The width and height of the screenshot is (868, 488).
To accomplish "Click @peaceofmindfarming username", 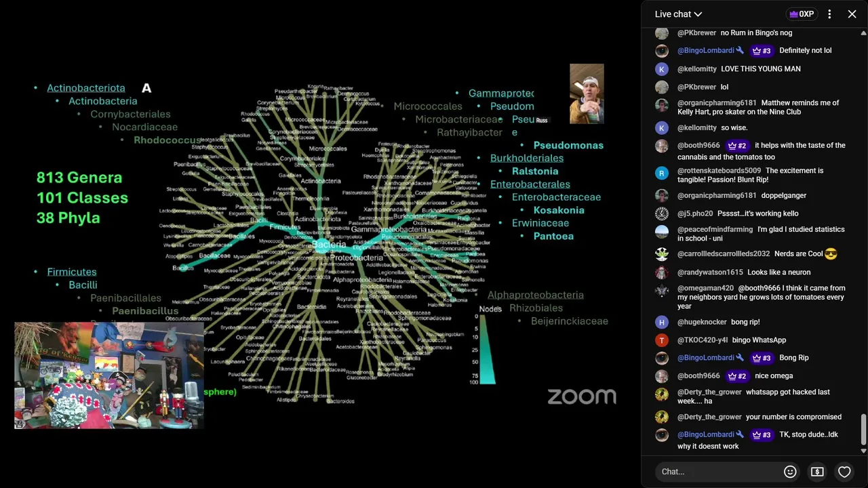I will point(715,230).
